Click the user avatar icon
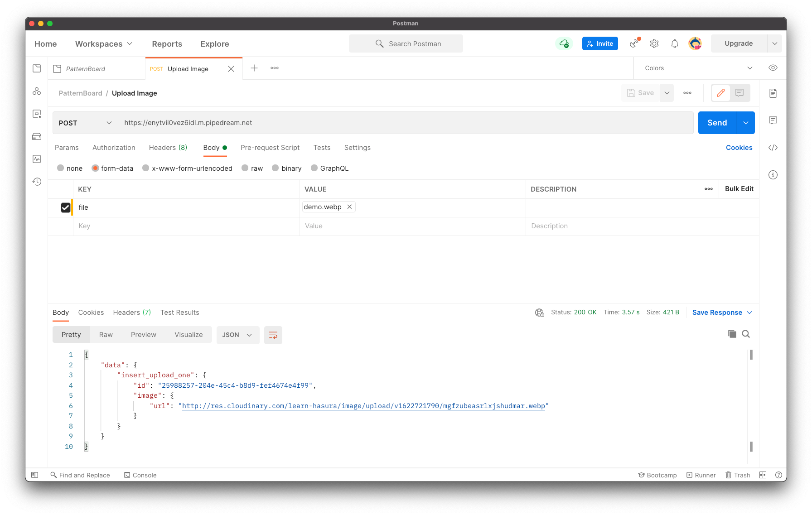Viewport: 812px width, 515px height. (x=695, y=43)
